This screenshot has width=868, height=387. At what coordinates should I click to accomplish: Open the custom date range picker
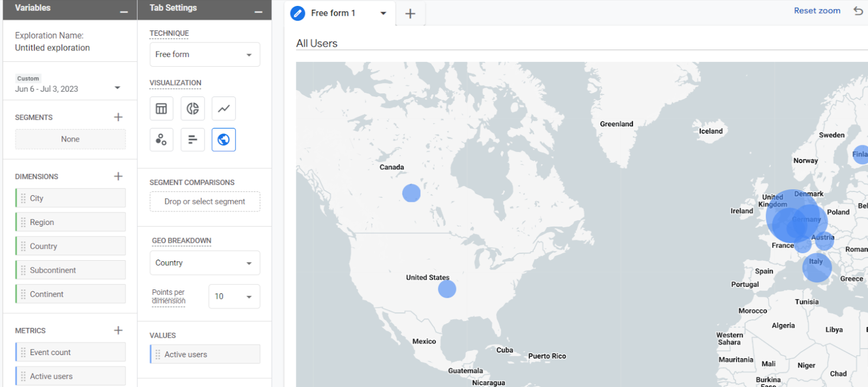pos(68,88)
